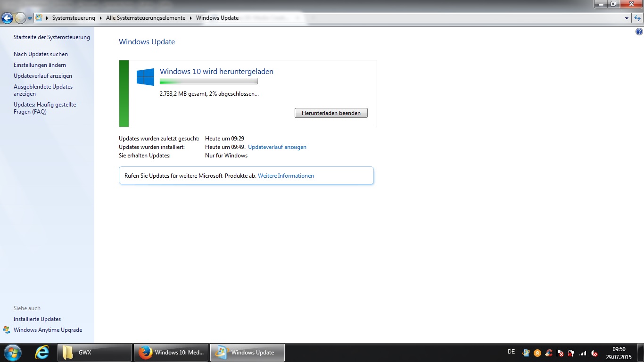Click the muted speaker volume icon

(594, 353)
